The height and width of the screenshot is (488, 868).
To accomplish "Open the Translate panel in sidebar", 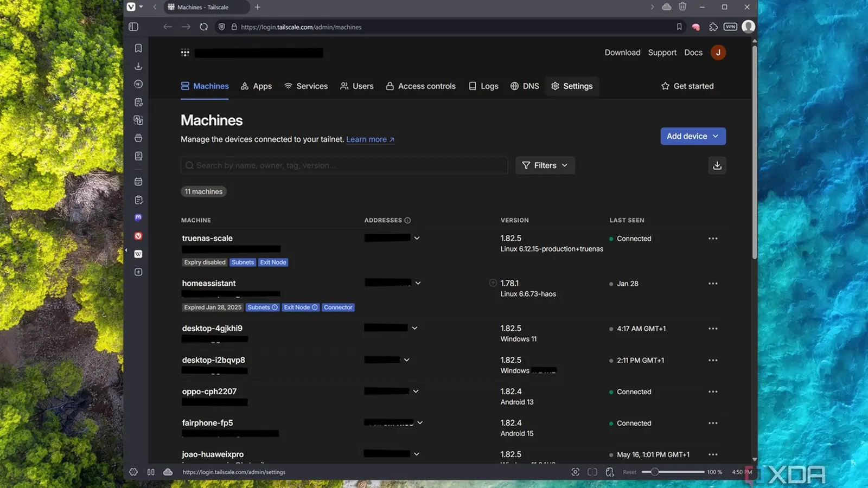I will point(138,120).
